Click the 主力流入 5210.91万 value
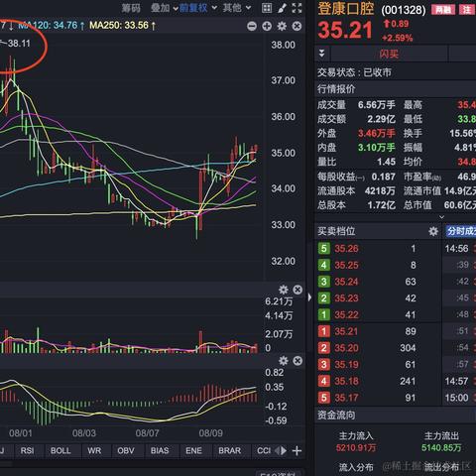 pyautogui.click(x=356, y=448)
